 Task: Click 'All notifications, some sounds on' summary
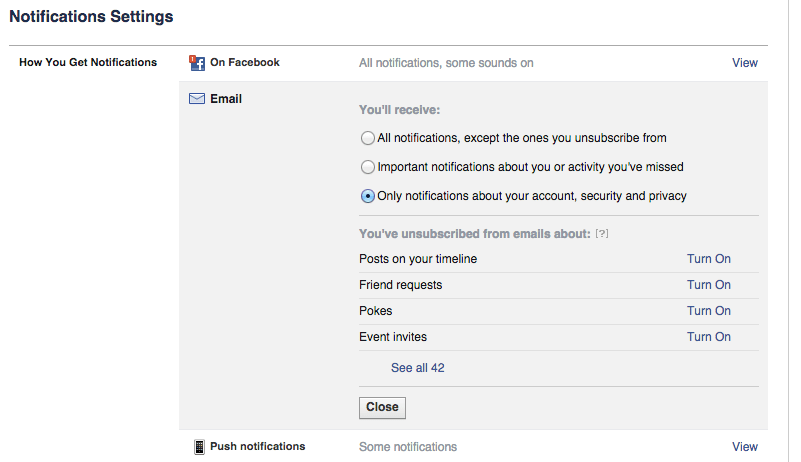(x=446, y=63)
